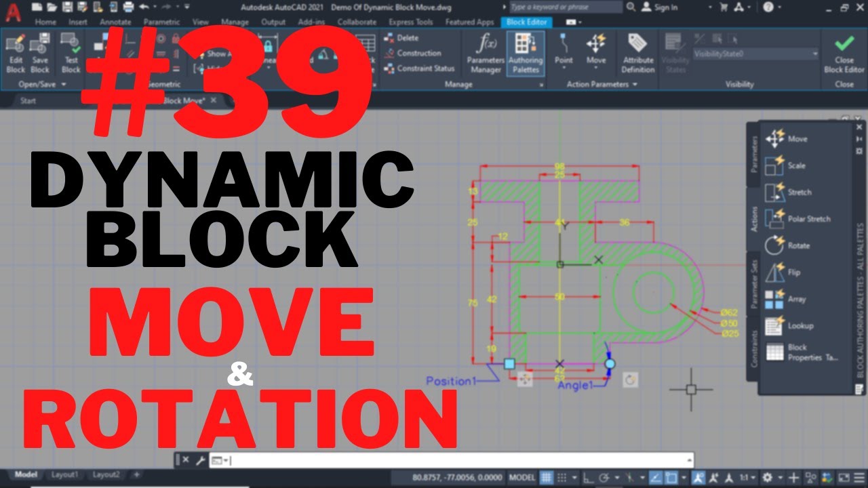Switch to the Start file tab
This screenshot has width=868, height=488.
[x=28, y=101]
